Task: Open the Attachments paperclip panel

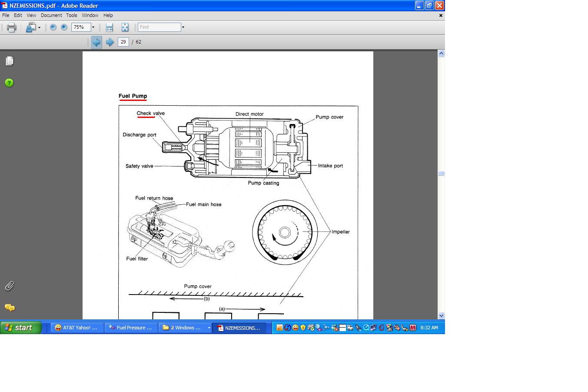Action: (x=9, y=286)
